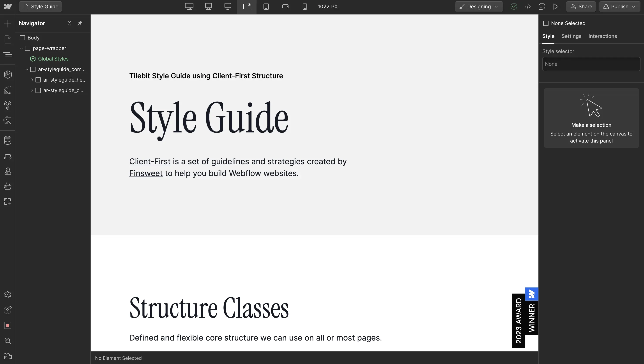Image resolution: width=644 pixels, height=364 pixels.
Task: Expand the ar-styleguide_he... element
Action: 32,80
